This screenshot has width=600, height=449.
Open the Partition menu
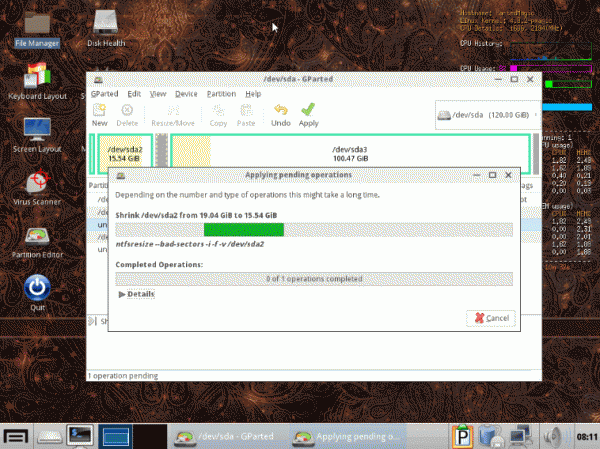tap(220, 93)
